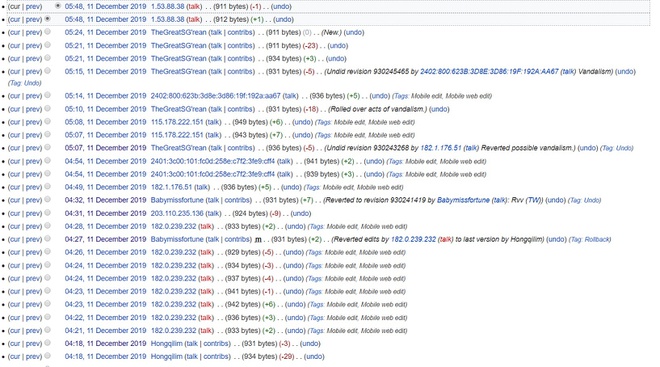The height and width of the screenshot is (367, 660).
Task: Click the '(-29)' size change on the Hongqilim row
Action: click(x=286, y=357)
